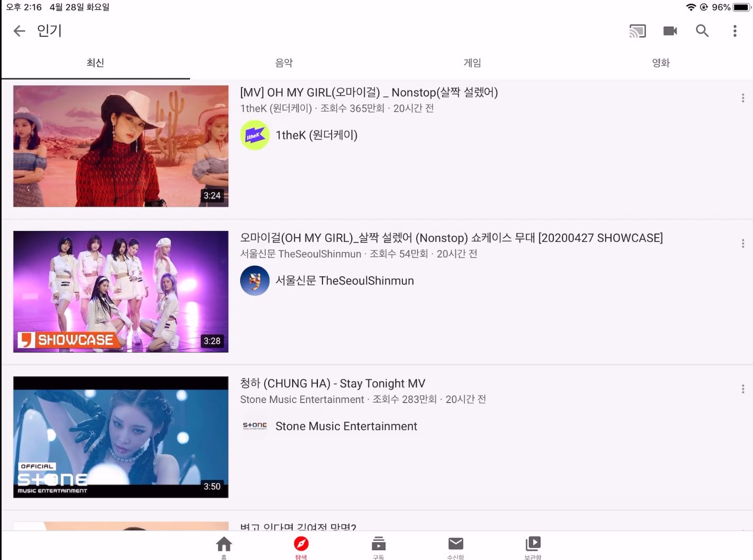Switch to the 최신 tab

tap(95, 63)
